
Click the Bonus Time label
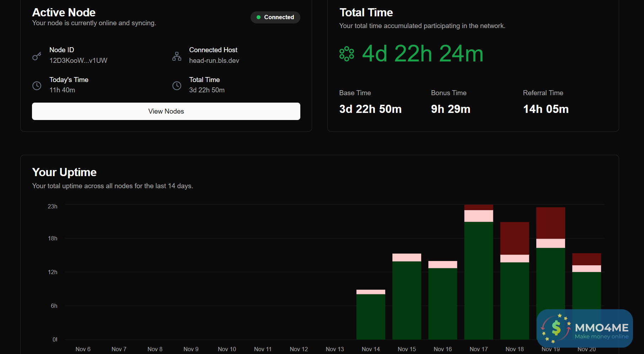click(449, 93)
